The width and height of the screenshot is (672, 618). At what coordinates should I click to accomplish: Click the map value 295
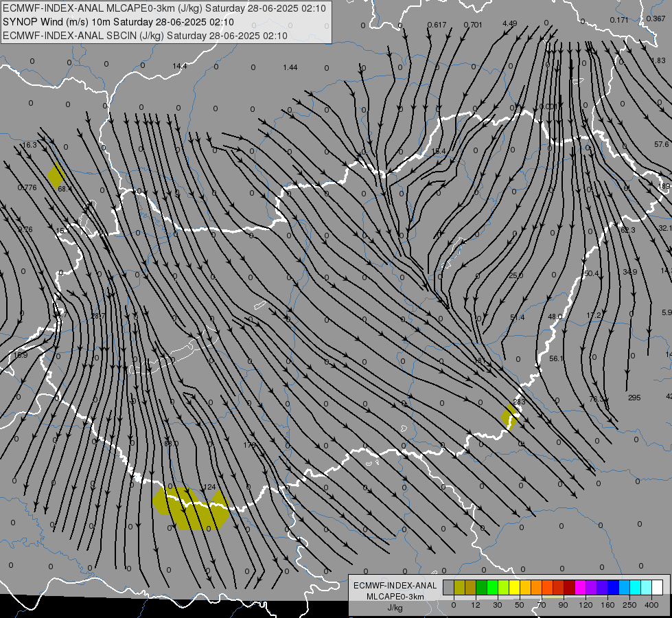click(634, 398)
